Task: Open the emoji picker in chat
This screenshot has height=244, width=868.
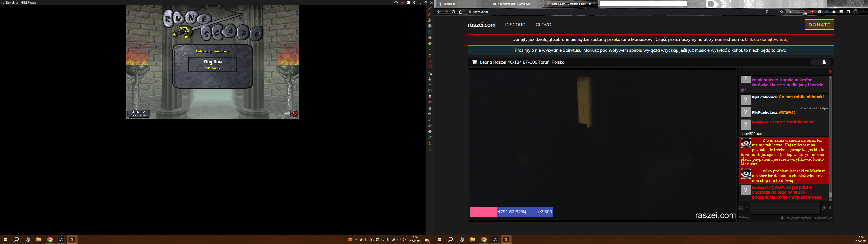Action: pos(823,208)
